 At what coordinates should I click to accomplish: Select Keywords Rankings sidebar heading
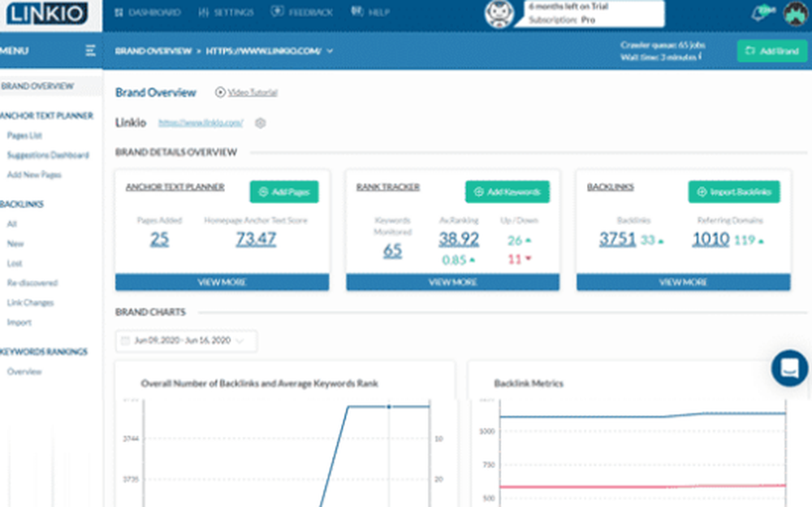[44, 352]
